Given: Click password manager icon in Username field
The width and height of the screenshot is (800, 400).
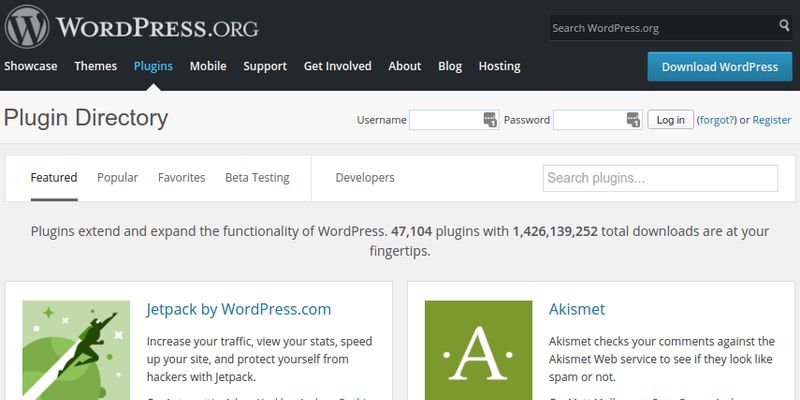Looking at the screenshot, I should pyautogui.click(x=490, y=120).
